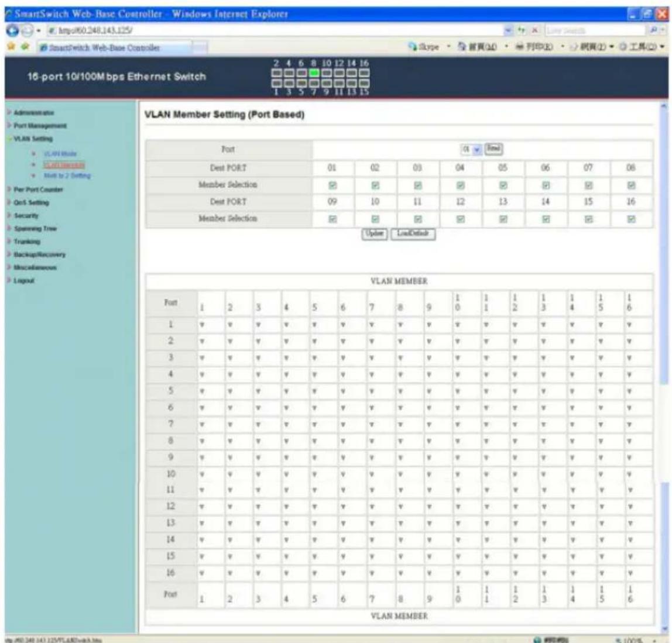
Task: Click the port 7 status icon
Action: pyautogui.click(x=314, y=83)
